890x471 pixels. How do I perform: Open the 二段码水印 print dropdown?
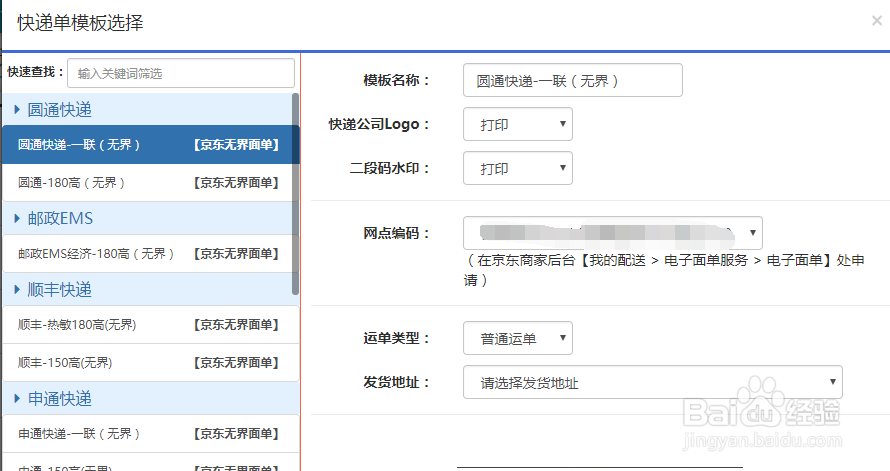pyautogui.click(x=518, y=168)
